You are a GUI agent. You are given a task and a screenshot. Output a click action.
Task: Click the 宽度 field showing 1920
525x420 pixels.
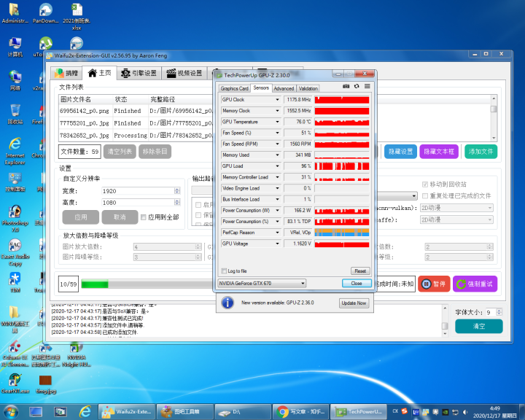(141, 191)
